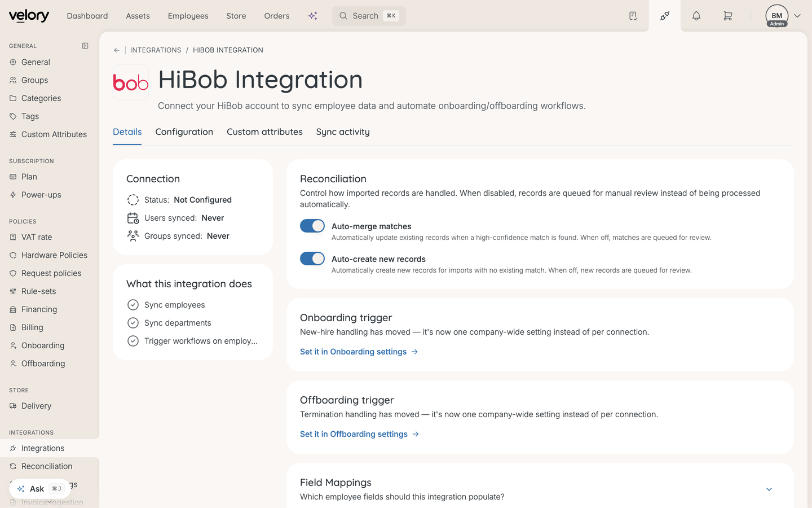812x508 pixels.
Task: Go to the Dashboard
Action: (x=87, y=16)
